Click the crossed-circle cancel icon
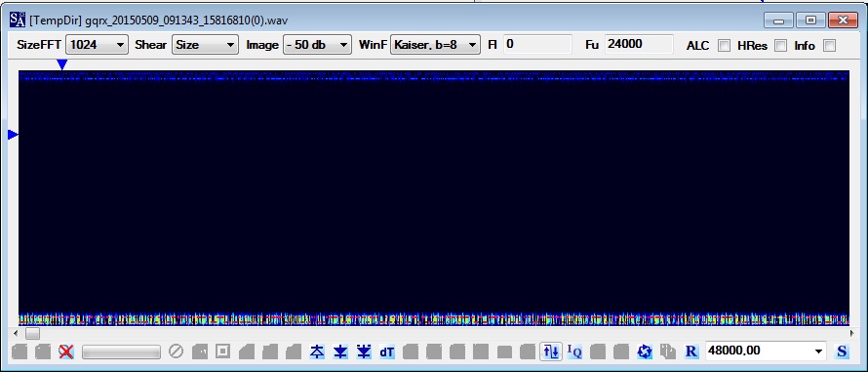The width and height of the screenshot is (868, 372). [x=176, y=351]
